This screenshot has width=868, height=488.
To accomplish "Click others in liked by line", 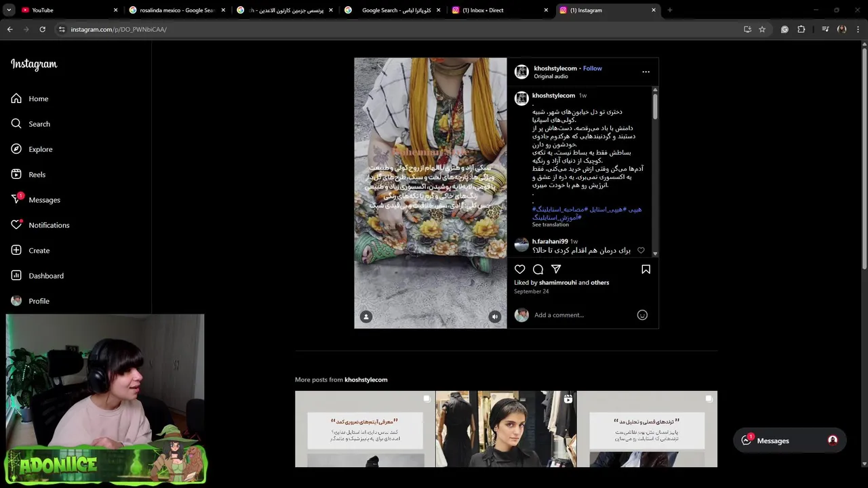I will pyautogui.click(x=600, y=283).
